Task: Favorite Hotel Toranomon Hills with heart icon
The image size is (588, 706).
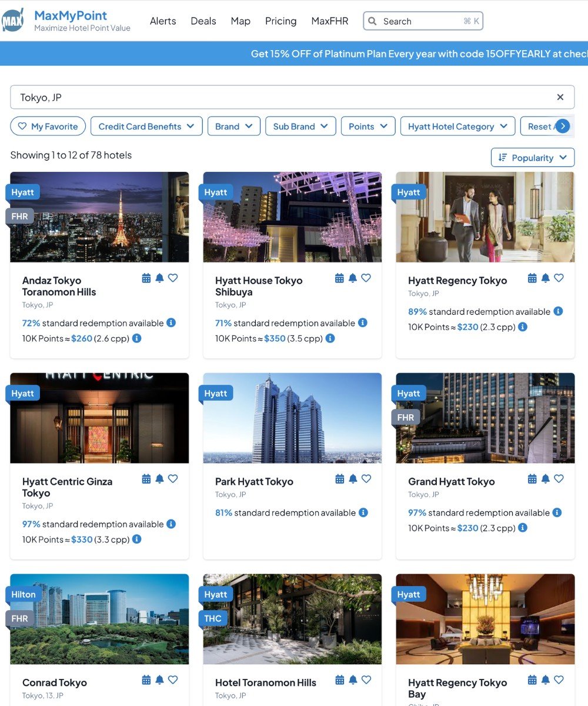Action: [x=366, y=680]
